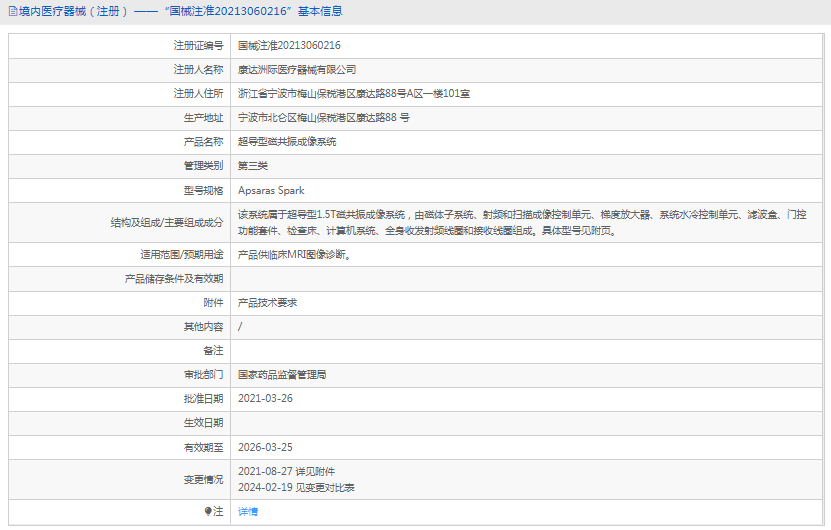Click the 生效日期 label
Image resolution: width=831 pixels, height=530 pixels.
tap(204, 423)
